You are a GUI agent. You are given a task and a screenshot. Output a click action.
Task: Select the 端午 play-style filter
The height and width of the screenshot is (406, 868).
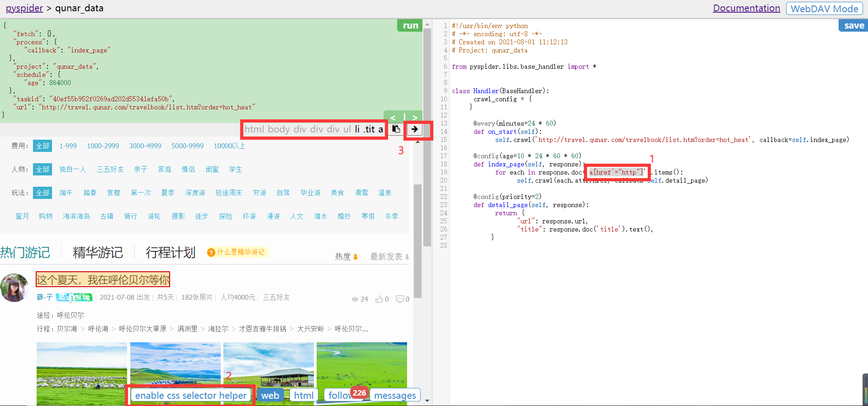point(66,193)
